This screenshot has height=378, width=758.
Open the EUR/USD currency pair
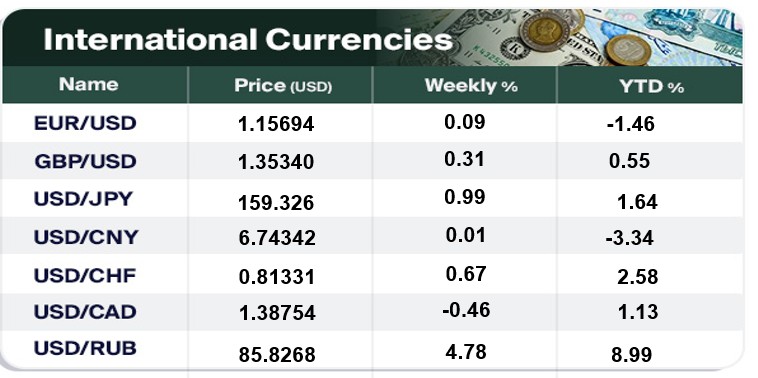pyautogui.click(x=85, y=123)
